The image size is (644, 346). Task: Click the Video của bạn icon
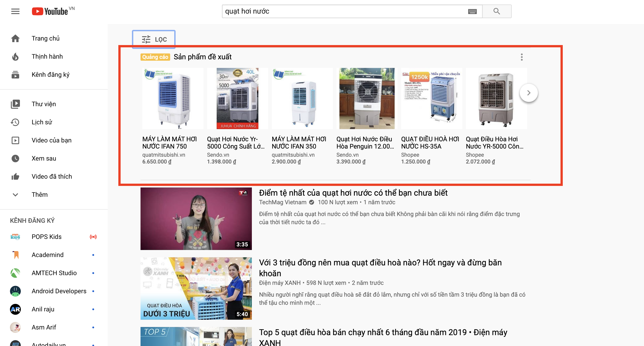[15, 140]
